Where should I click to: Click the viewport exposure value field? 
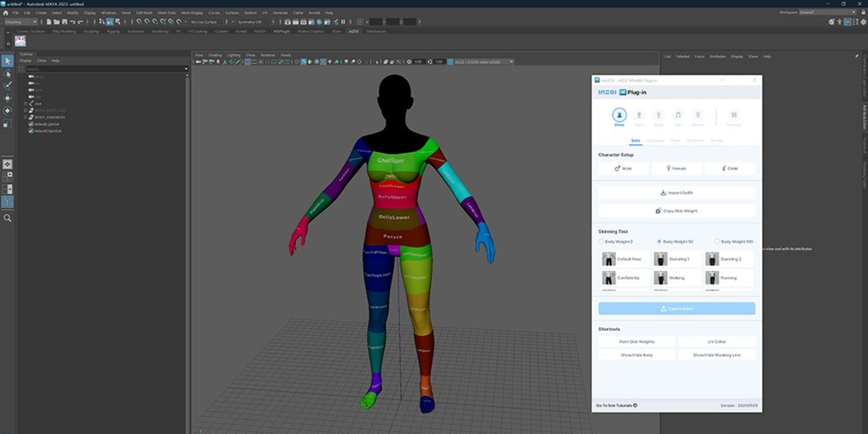click(418, 62)
